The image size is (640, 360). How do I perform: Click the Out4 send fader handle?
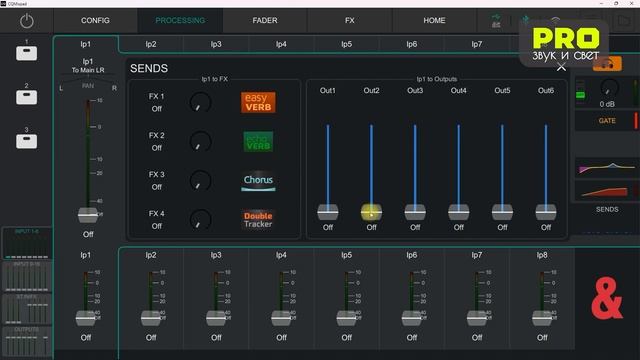tap(458, 212)
